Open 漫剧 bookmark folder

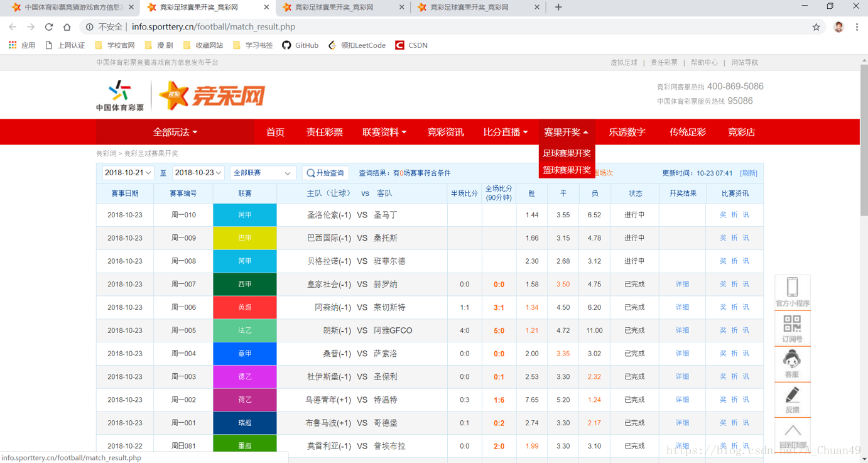click(158, 45)
